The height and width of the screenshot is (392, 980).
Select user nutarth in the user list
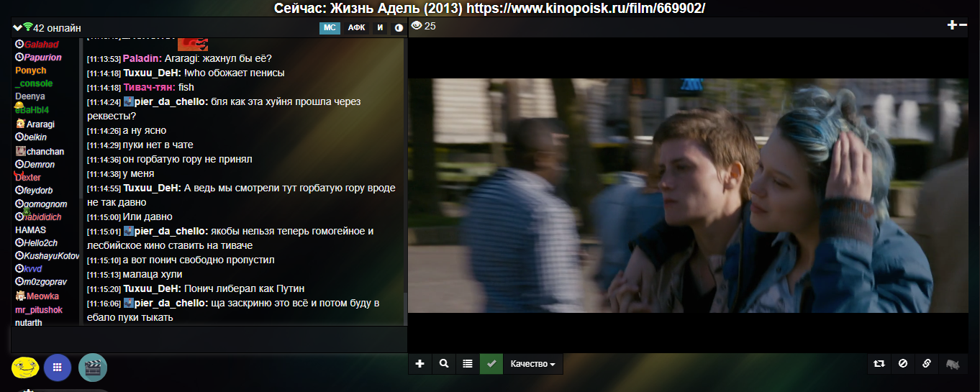[x=29, y=323]
